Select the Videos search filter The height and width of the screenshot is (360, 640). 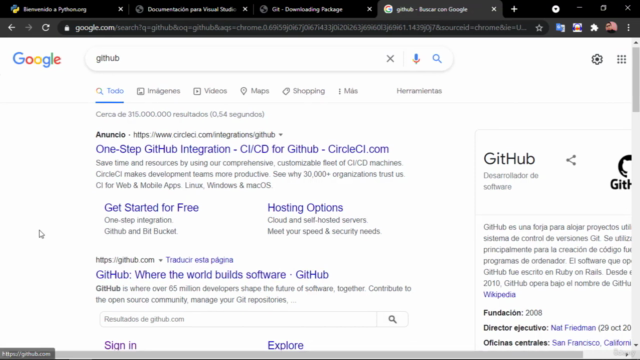coord(210,91)
